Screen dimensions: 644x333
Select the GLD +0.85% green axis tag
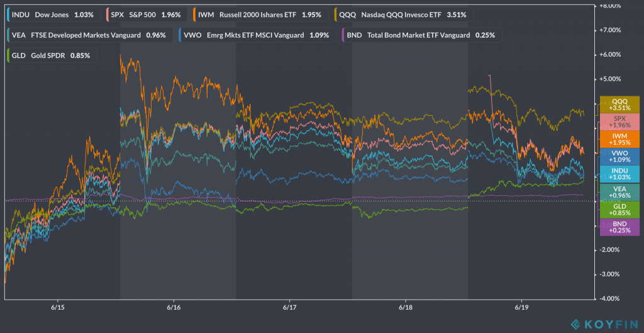[619, 210]
